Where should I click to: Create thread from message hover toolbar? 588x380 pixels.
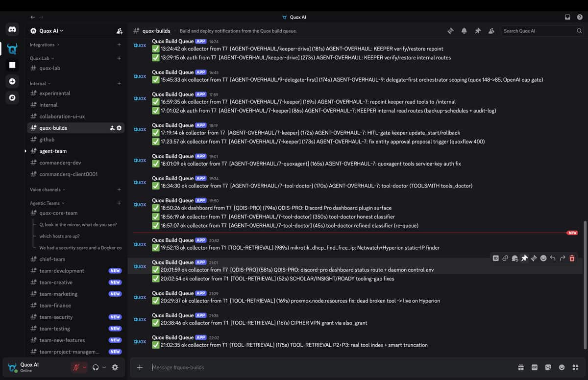click(x=534, y=258)
